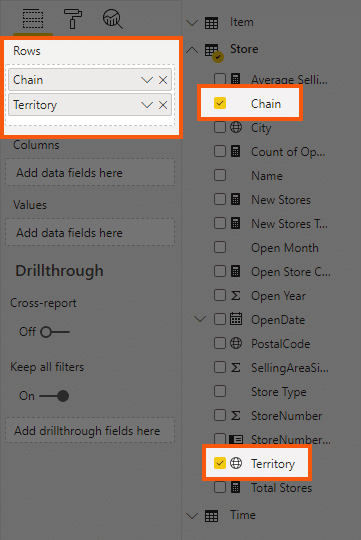Expand the Time table
The width and height of the screenshot is (361, 540).
[192, 516]
